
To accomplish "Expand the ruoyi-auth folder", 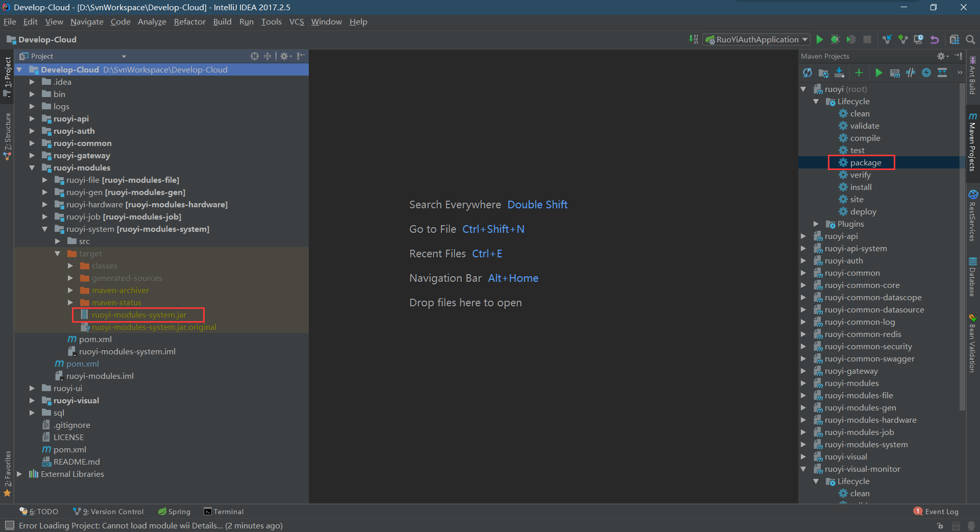I will point(32,131).
